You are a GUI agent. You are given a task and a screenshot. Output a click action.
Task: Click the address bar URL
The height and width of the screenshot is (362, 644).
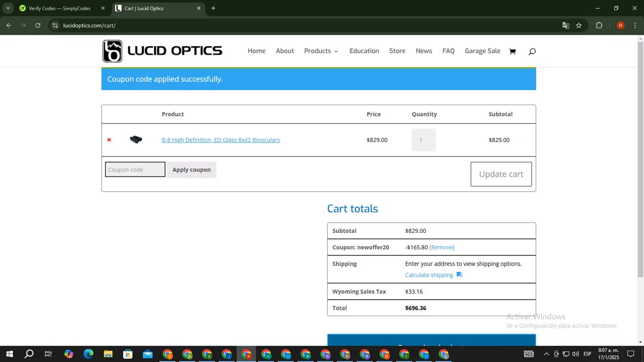pos(89,25)
